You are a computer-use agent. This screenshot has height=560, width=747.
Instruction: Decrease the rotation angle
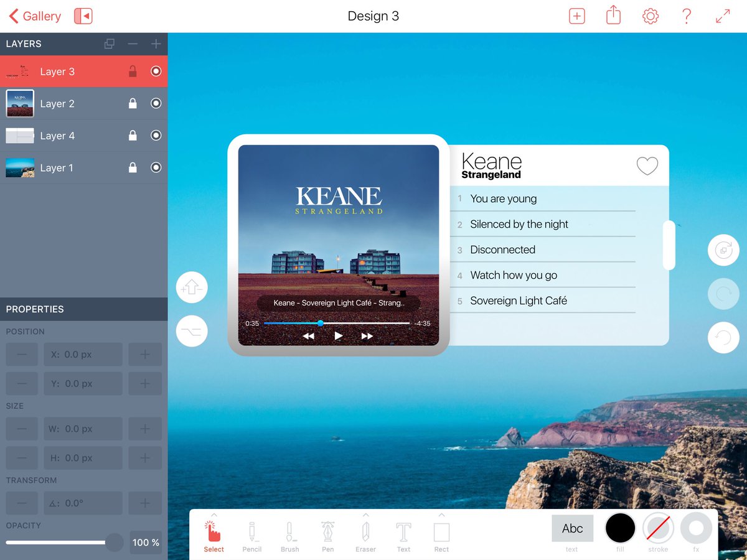click(22, 503)
